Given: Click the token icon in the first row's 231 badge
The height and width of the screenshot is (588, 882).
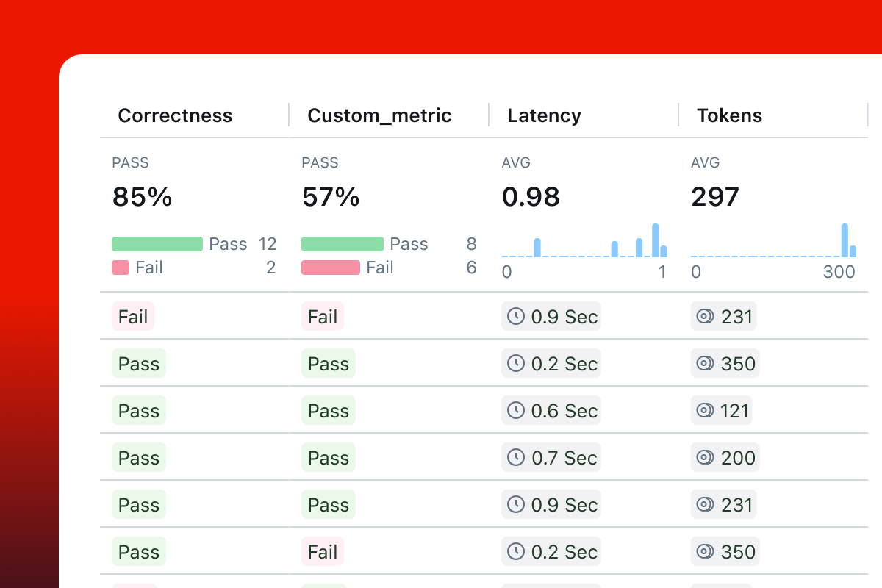Looking at the screenshot, I should pyautogui.click(x=706, y=317).
